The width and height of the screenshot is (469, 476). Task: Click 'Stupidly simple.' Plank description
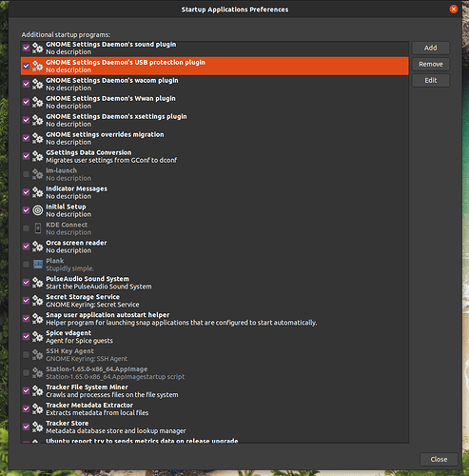tap(69, 268)
